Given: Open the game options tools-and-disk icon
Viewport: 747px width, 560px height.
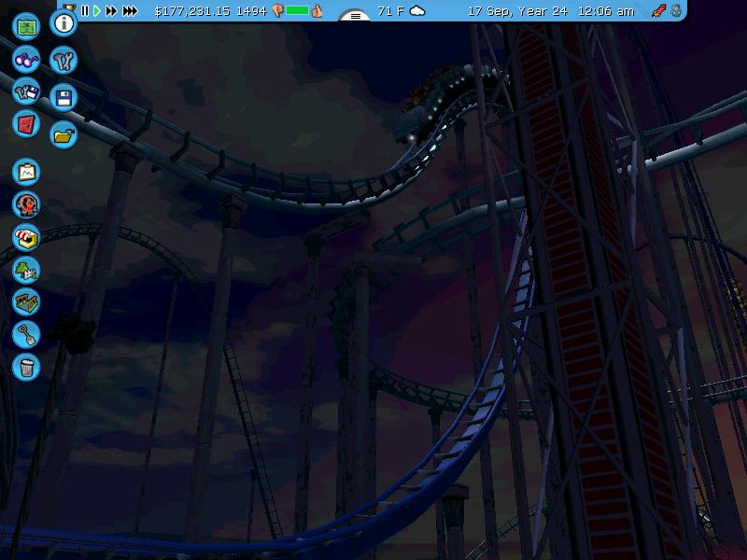Looking at the screenshot, I should click(26, 91).
